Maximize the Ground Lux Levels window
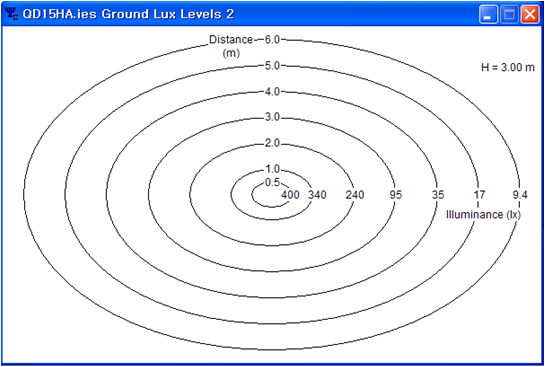This screenshot has width=545, height=367. (x=509, y=15)
